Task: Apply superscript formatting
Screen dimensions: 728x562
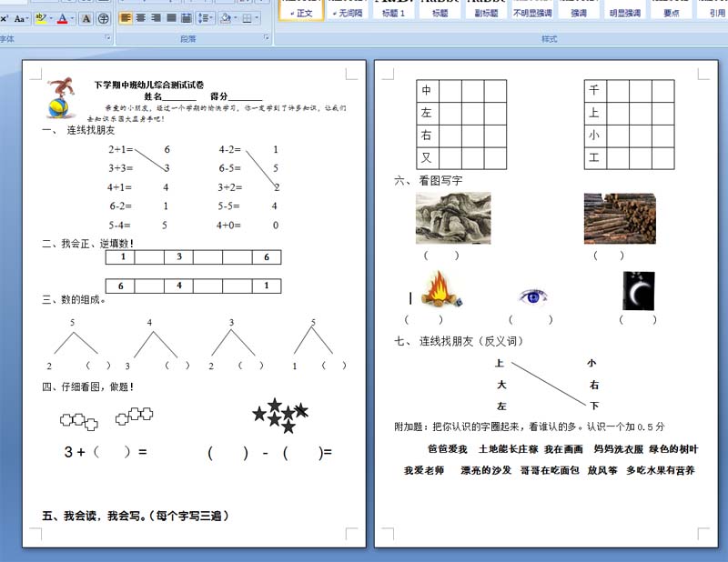Action: (4, 18)
